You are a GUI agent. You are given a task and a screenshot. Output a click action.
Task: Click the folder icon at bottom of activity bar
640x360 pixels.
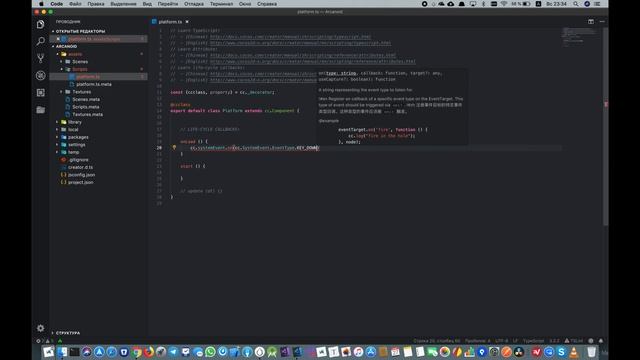click(x=40, y=110)
